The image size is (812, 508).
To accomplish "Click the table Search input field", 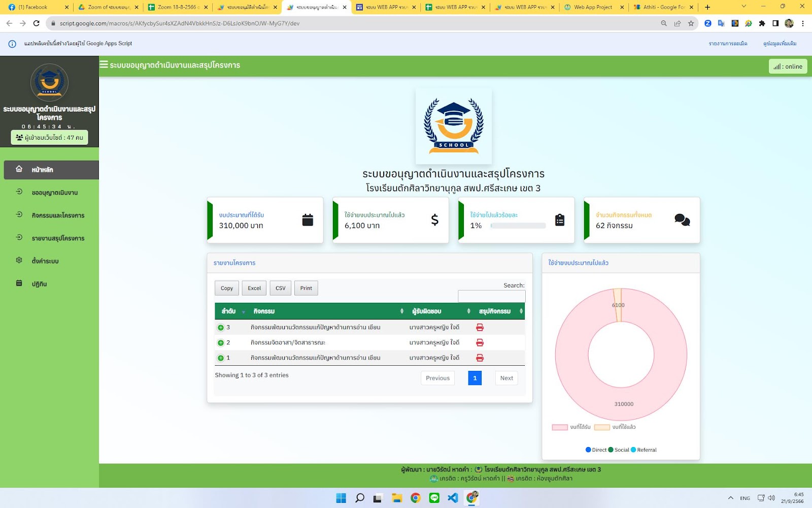I will 491,296.
